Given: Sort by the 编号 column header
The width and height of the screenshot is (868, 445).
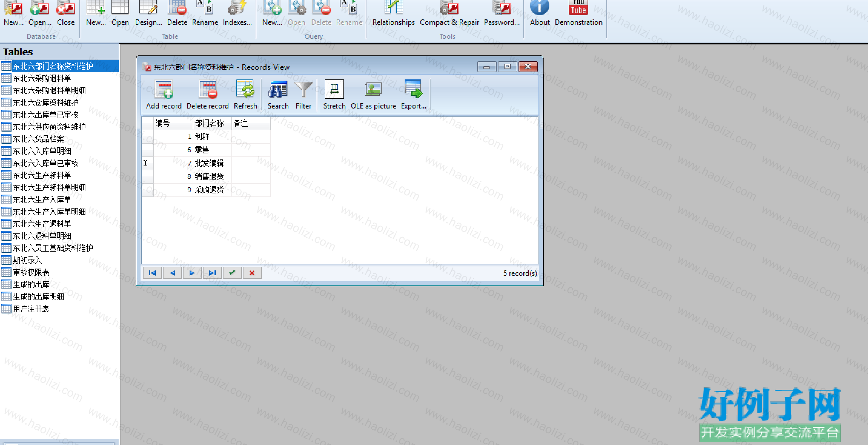Looking at the screenshot, I should pos(173,123).
